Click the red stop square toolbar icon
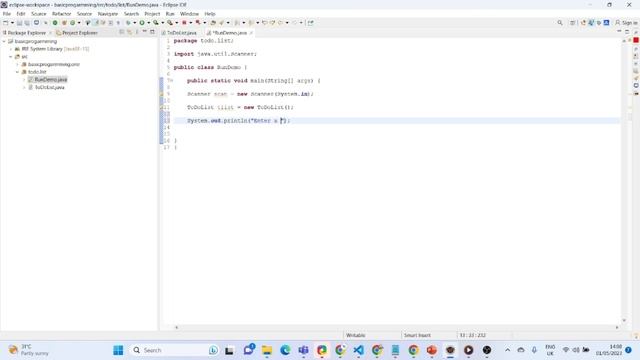 point(184,23)
